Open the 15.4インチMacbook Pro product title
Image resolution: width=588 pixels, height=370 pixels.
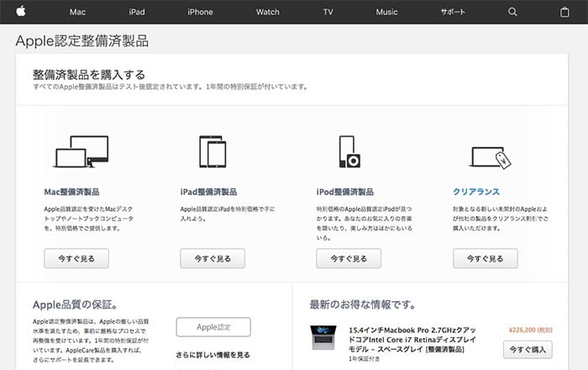point(412,340)
